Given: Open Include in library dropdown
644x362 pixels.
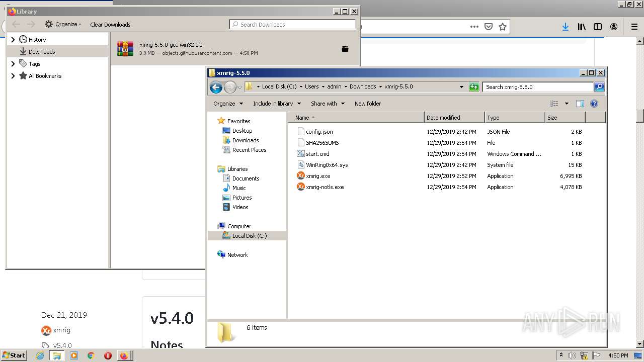Looking at the screenshot, I should [277, 104].
